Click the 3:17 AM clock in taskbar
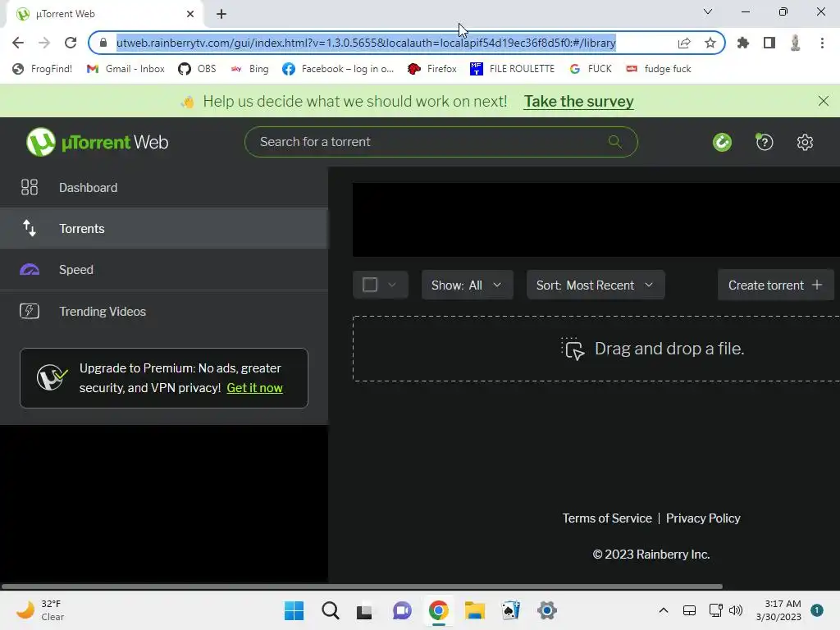The width and height of the screenshot is (840, 630). click(x=778, y=610)
